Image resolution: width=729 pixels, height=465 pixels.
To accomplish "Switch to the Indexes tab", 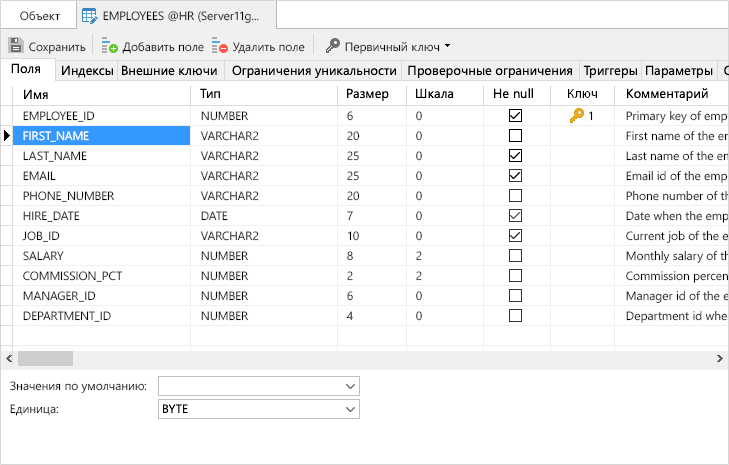I will click(x=87, y=71).
